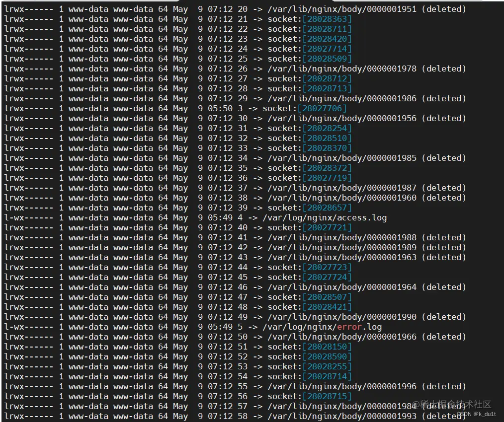This screenshot has width=504, height=422.
Task: Click socket:[28028715] entry
Action: click(310, 397)
